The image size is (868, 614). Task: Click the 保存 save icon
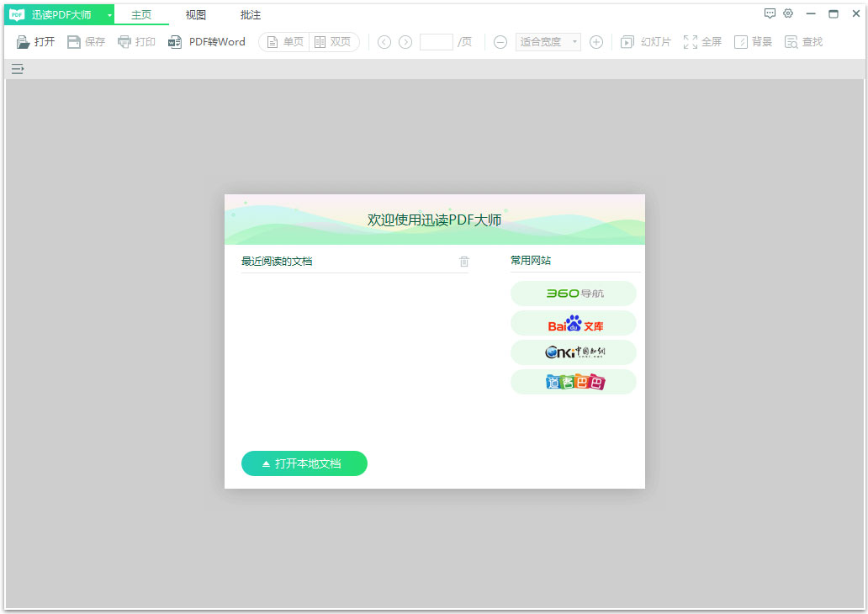point(74,42)
